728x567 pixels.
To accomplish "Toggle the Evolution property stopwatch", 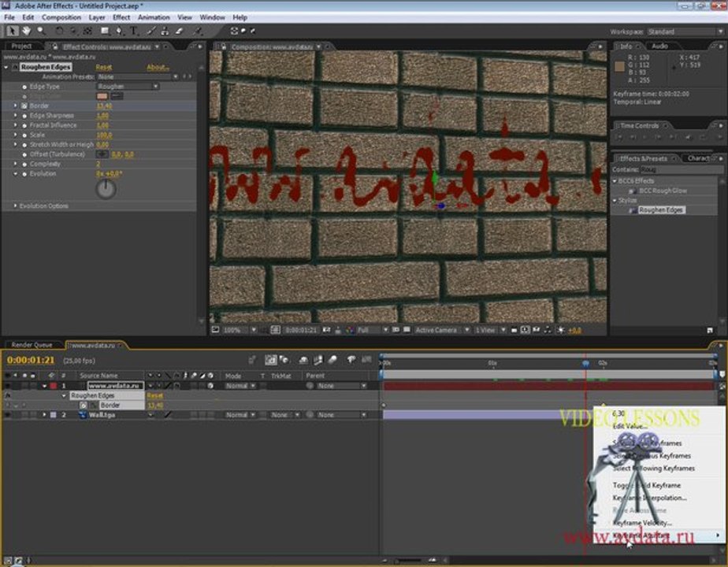I will pyautogui.click(x=24, y=173).
